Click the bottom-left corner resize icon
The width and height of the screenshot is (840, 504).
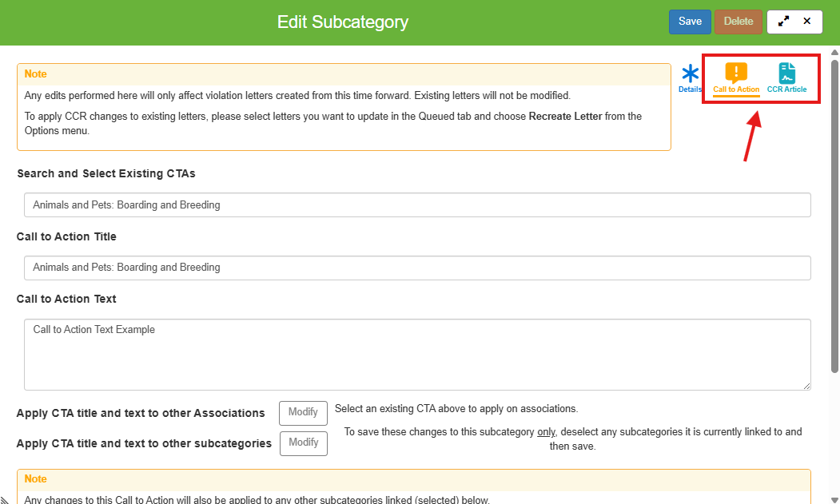(x=5, y=499)
